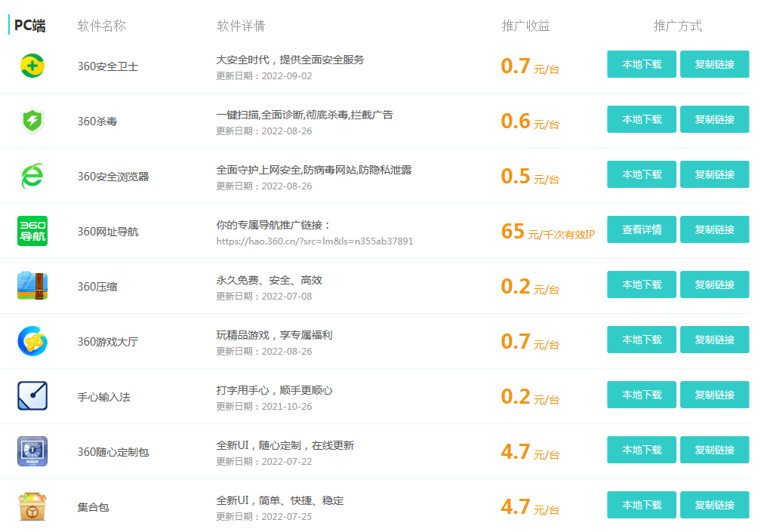Click the 集合包 box icon
Screen dimensions: 761x532
click(32, 506)
